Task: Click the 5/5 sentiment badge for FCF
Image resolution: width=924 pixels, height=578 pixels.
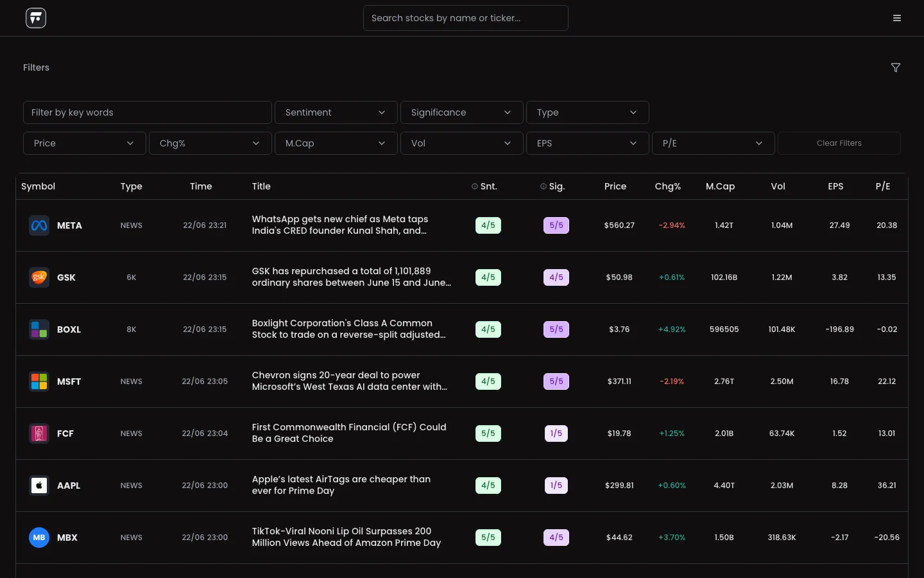Action: (488, 433)
